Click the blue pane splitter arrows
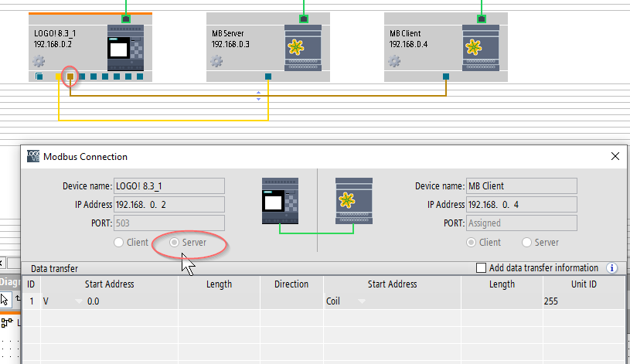Image resolution: width=630 pixels, height=364 pixels. tap(258, 96)
